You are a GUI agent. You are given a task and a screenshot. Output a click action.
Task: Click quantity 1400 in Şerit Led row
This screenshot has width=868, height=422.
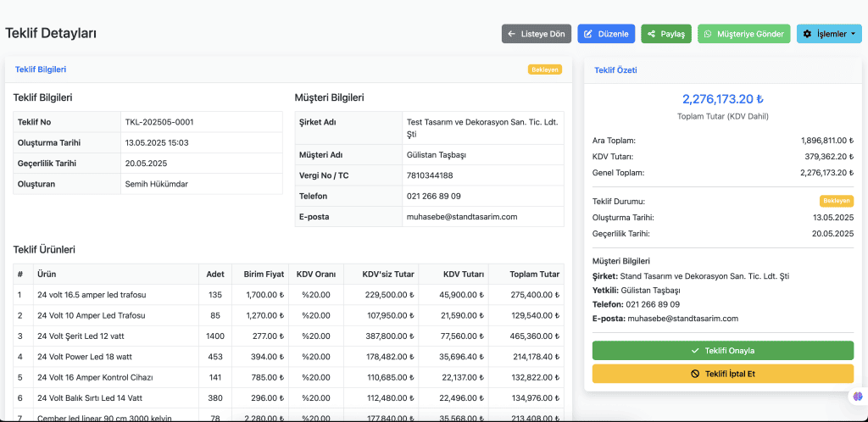coord(215,336)
